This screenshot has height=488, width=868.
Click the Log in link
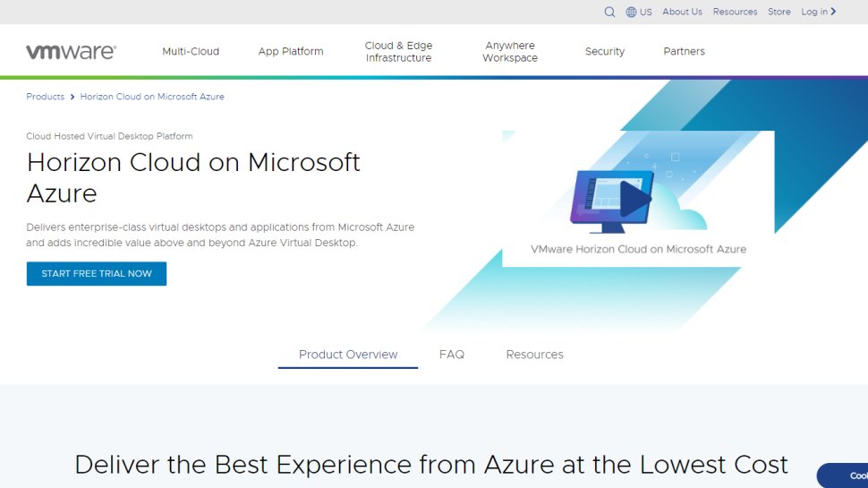click(814, 12)
